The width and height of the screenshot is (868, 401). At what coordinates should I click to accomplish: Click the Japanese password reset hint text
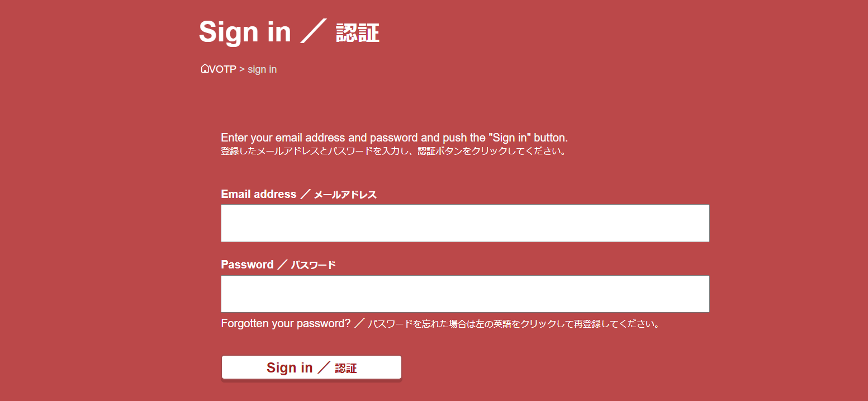click(513, 324)
